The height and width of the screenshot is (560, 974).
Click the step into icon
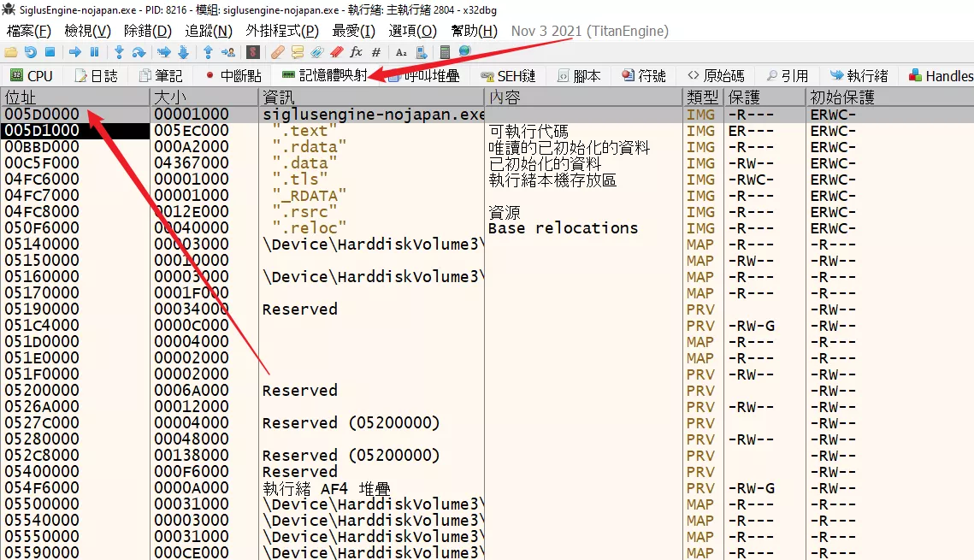pos(119,52)
